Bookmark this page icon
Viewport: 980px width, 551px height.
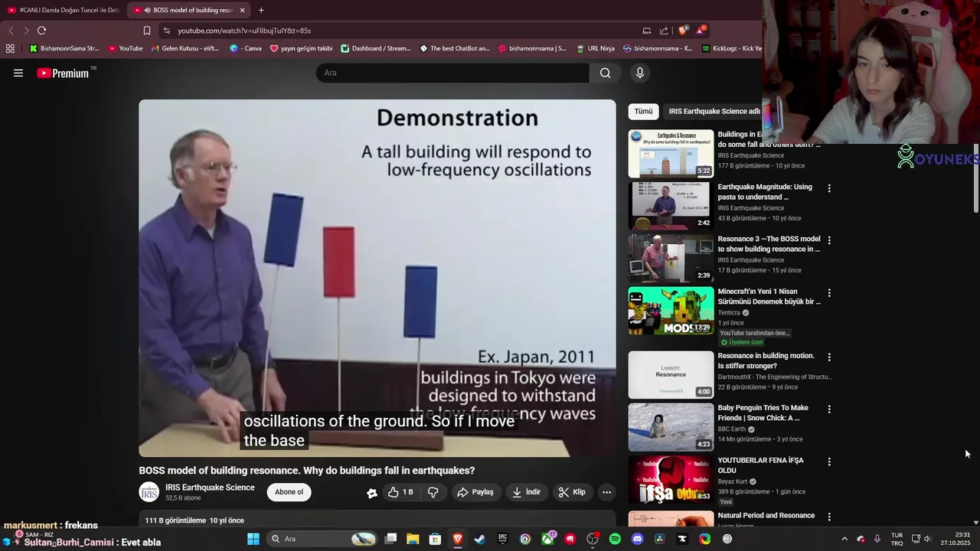tap(147, 31)
